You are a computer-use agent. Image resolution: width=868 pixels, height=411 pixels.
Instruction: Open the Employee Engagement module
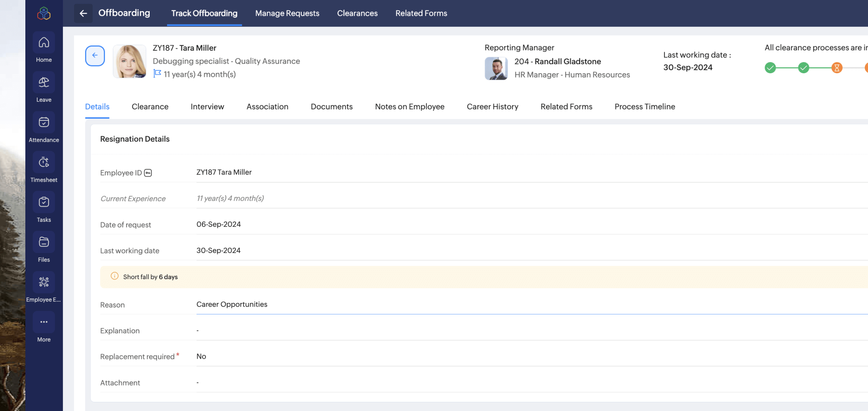tap(44, 282)
